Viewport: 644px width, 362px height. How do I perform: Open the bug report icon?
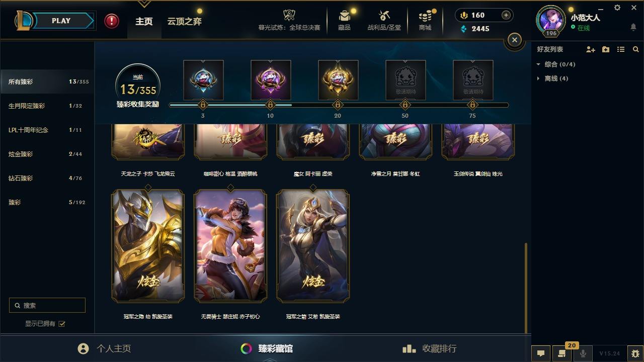point(635,353)
